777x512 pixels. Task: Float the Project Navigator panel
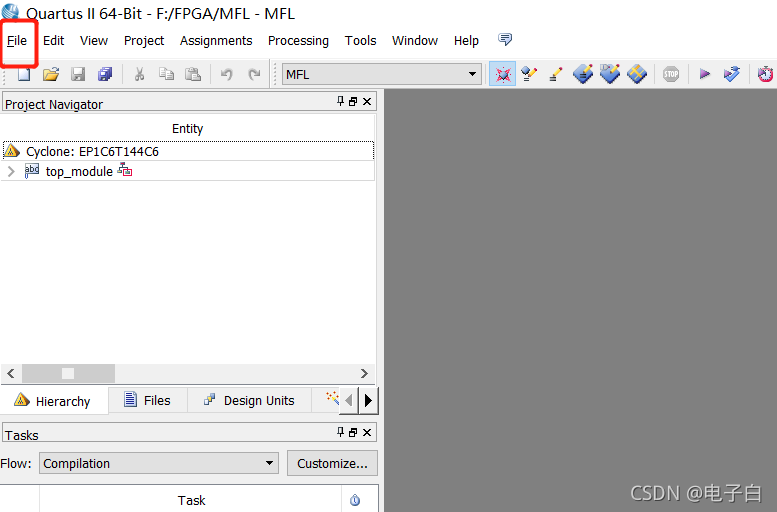pyautogui.click(x=353, y=102)
